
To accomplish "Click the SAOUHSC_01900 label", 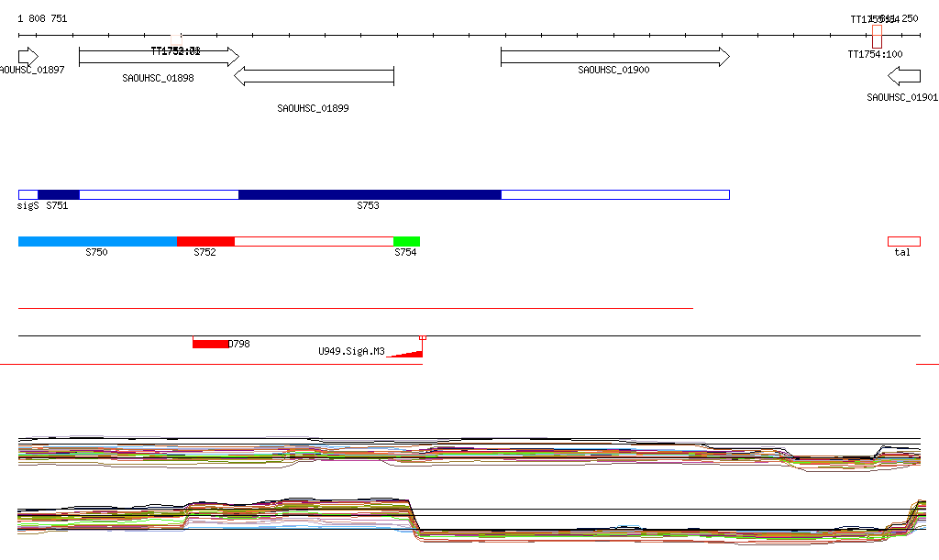I will click(613, 70).
